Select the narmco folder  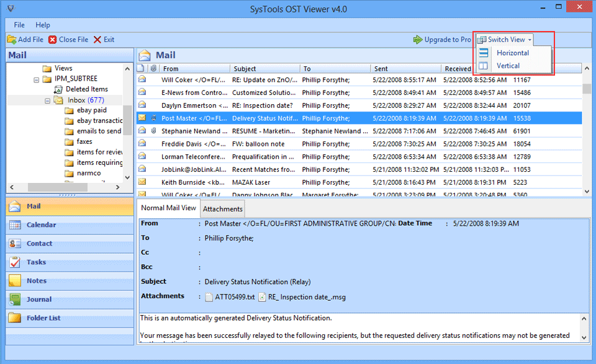coord(89,173)
